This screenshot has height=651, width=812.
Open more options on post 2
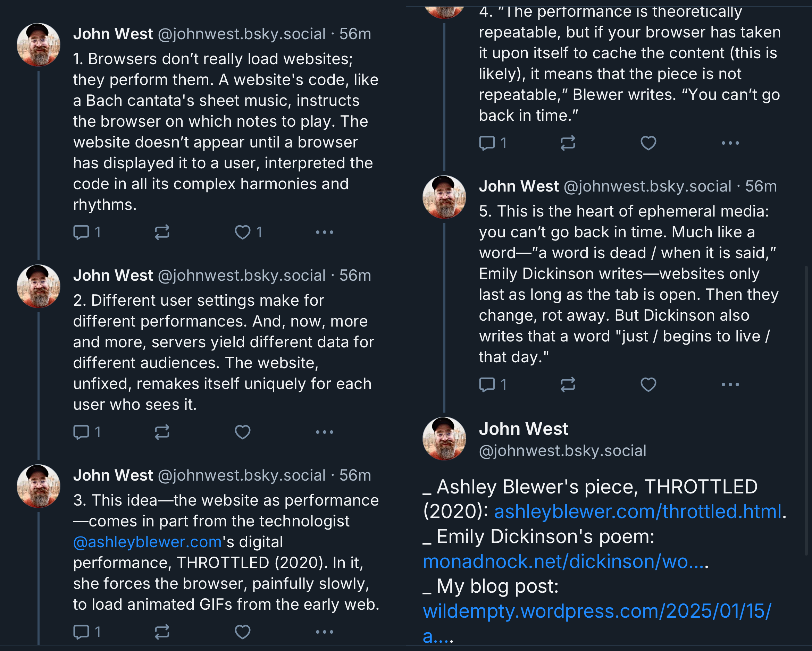(324, 432)
